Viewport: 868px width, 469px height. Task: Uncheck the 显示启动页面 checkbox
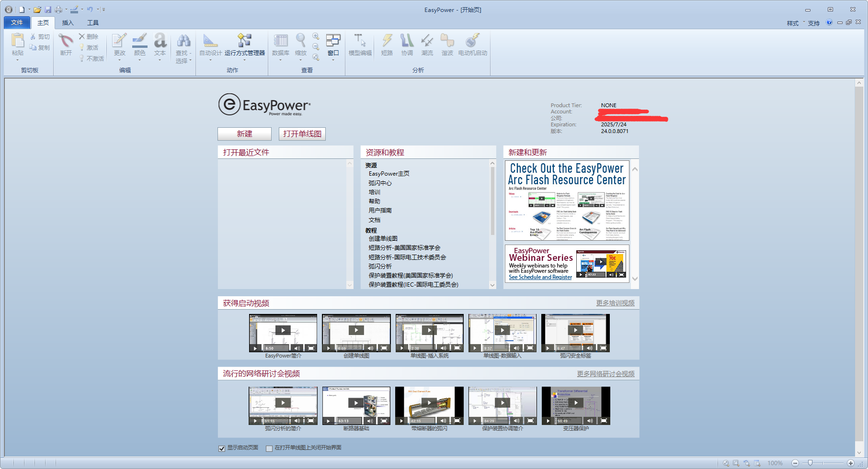(222, 448)
